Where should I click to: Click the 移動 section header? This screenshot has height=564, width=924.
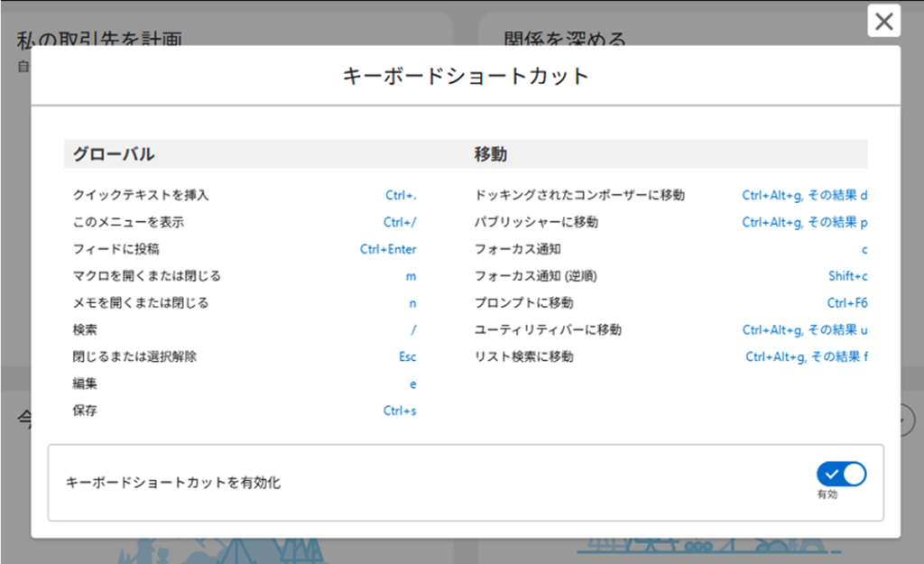tap(490, 154)
